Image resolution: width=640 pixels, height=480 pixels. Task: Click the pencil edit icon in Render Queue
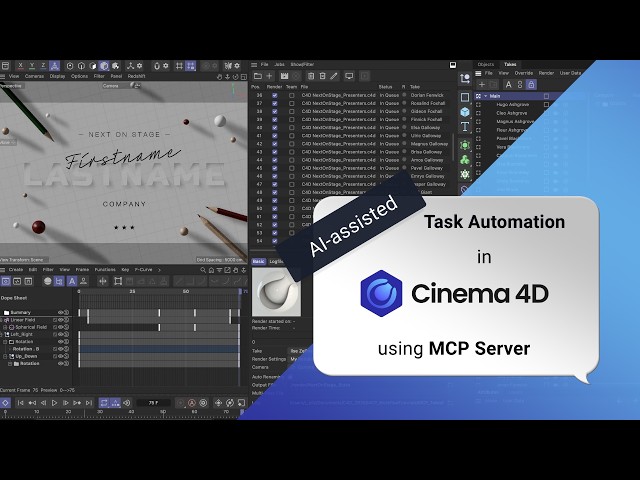click(x=334, y=76)
